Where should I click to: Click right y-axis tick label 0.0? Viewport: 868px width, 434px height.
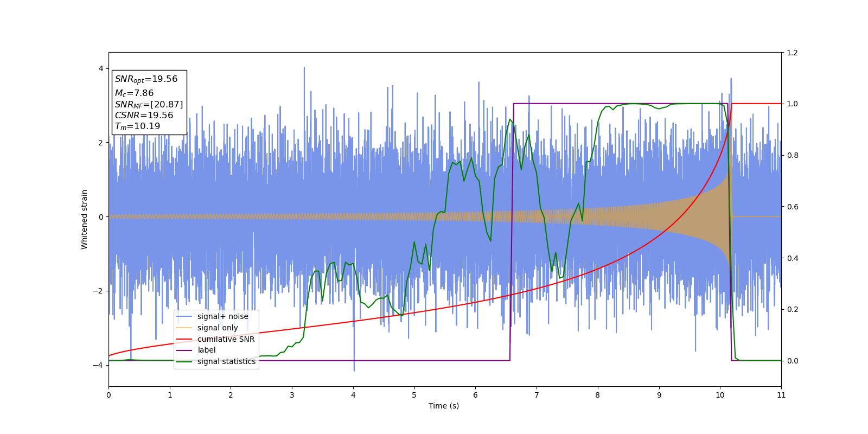click(x=792, y=361)
